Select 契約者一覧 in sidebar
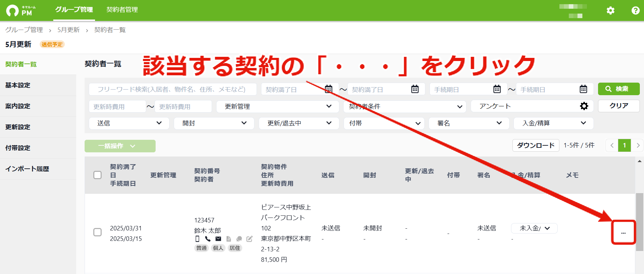Viewport: 644px width, 274px height. tap(38, 64)
